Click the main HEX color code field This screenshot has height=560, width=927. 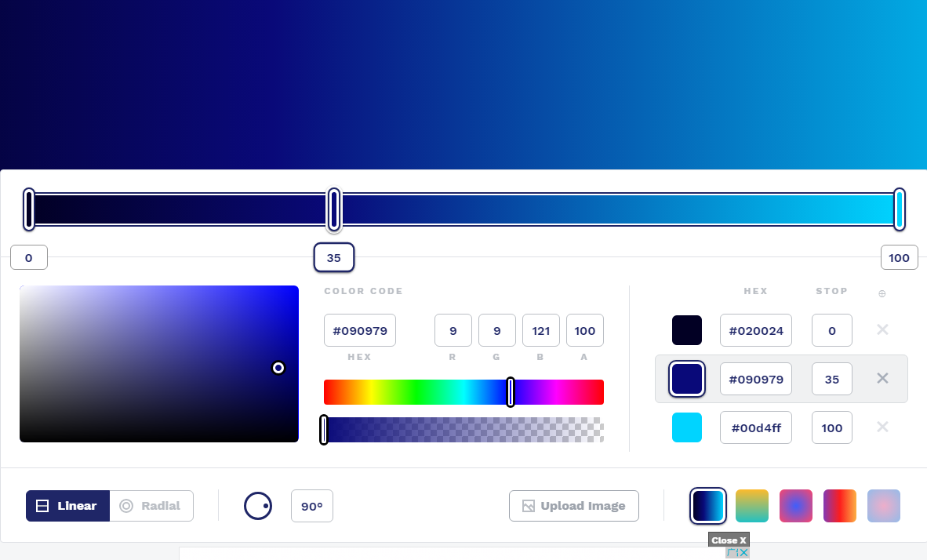tap(359, 330)
